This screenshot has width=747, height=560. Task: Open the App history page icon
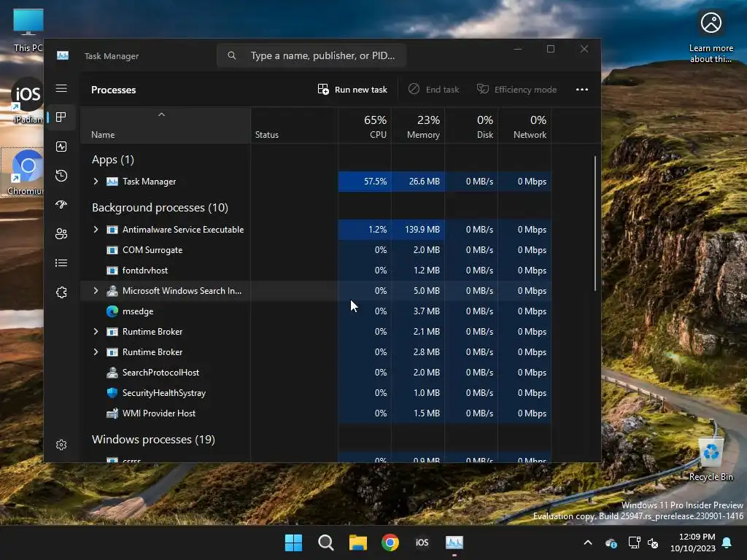point(61,176)
